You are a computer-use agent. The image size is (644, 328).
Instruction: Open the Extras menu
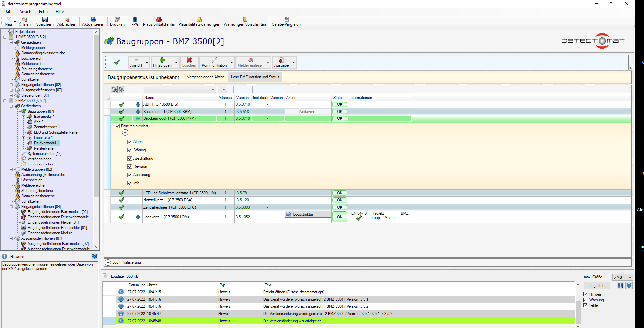[44, 12]
